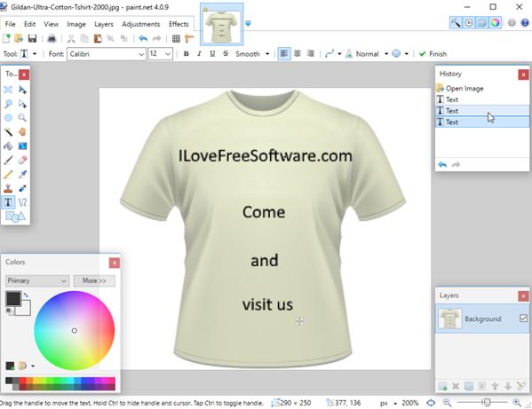The height and width of the screenshot is (409, 532).
Task: Select the Rectangle Select tool
Action: point(8,90)
